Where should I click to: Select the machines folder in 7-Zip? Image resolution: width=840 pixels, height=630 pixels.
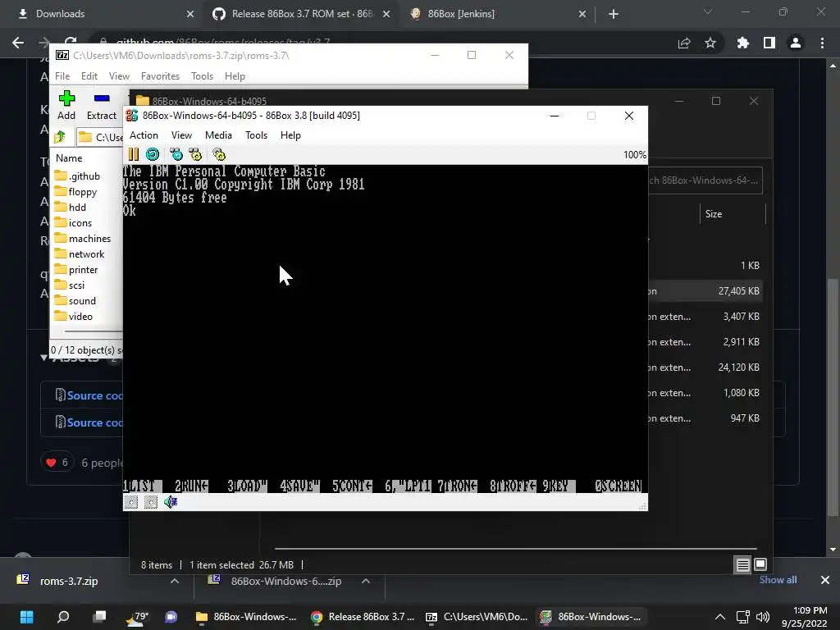(83, 239)
